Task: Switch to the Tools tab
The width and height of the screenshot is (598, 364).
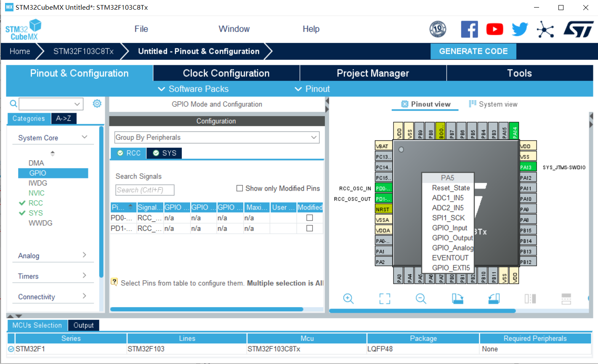Action: click(x=520, y=73)
